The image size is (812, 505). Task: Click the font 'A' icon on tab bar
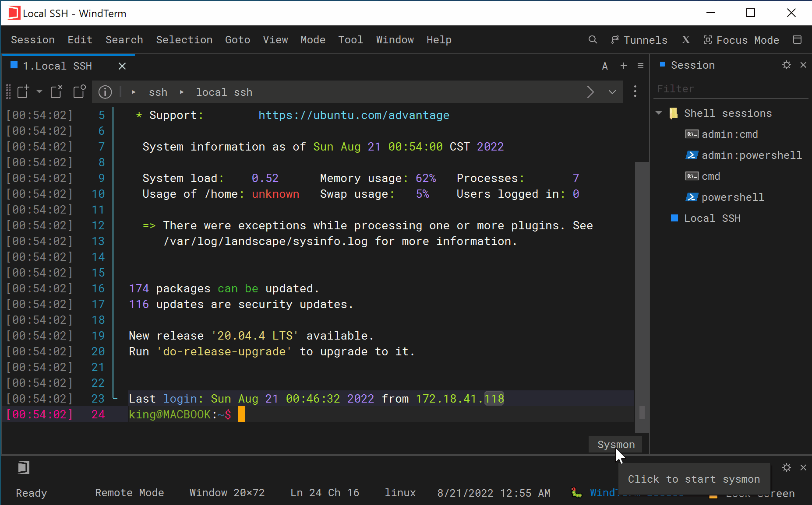[605, 66]
